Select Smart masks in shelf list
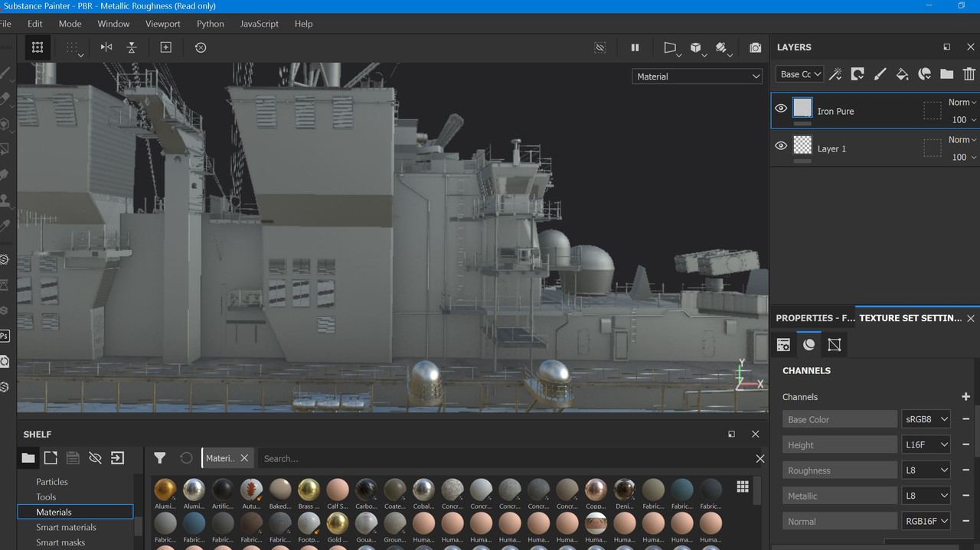Image resolution: width=980 pixels, height=550 pixels. point(60,542)
